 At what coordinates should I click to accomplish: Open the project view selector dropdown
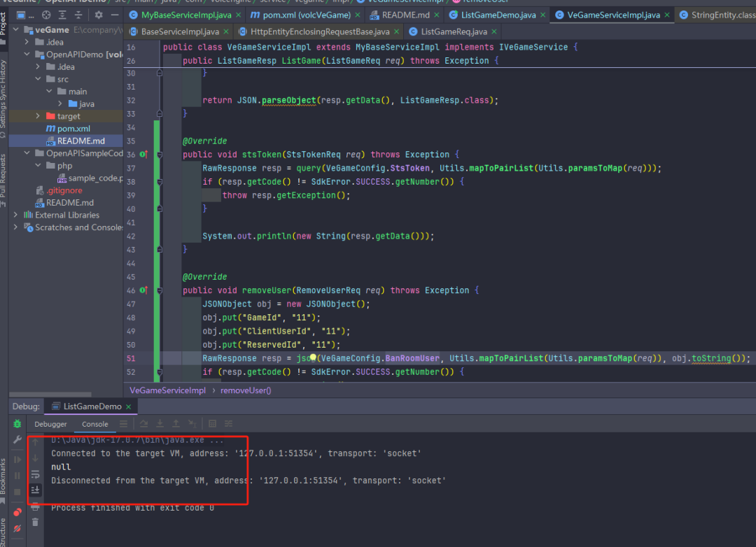coord(25,15)
